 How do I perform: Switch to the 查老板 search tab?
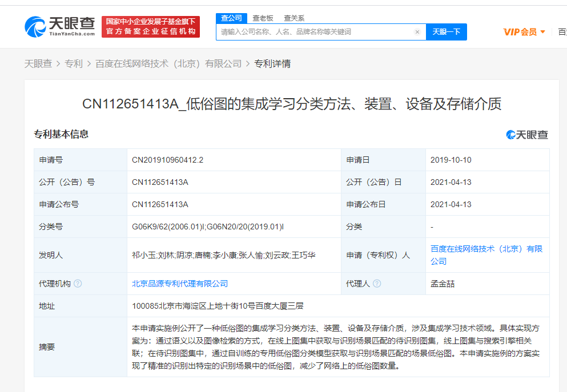click(x=263, y=18)
